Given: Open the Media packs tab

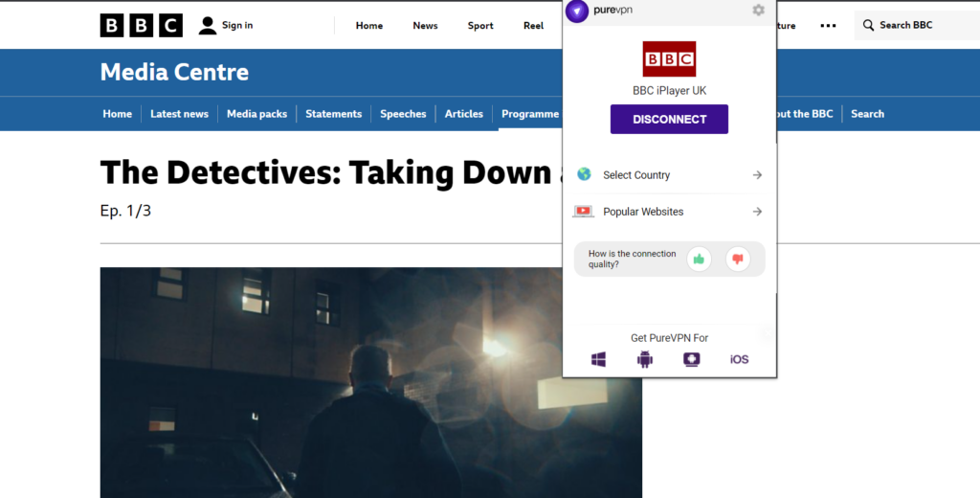Looking at the screenshot, I should pos(256,114).
